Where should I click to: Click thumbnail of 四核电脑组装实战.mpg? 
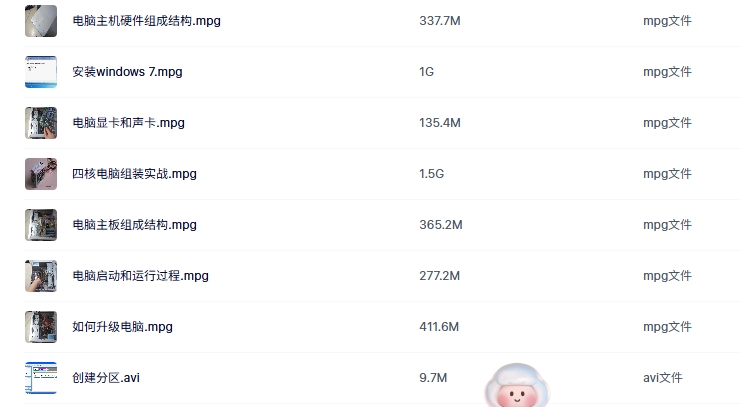pyautogui.click(x=41, y=174)
